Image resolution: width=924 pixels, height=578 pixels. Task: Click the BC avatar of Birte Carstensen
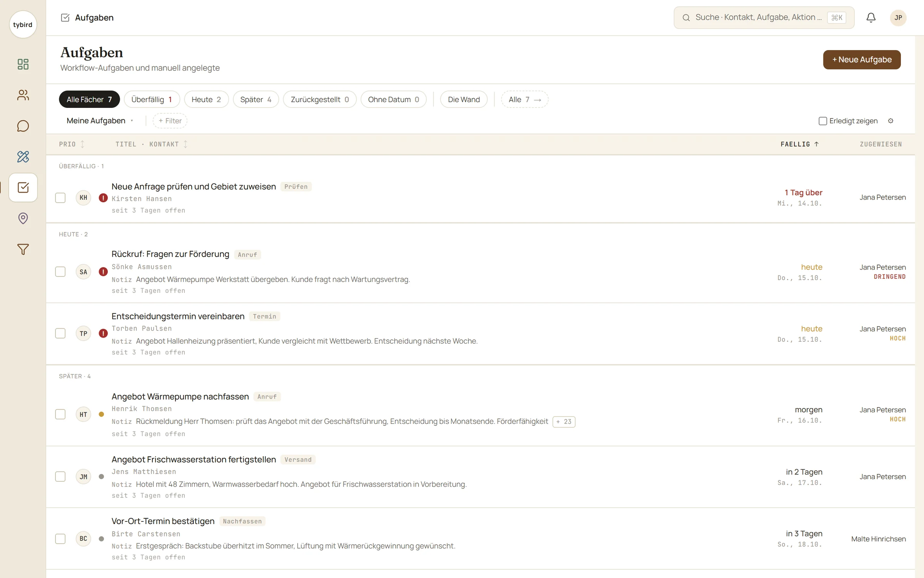83,538
